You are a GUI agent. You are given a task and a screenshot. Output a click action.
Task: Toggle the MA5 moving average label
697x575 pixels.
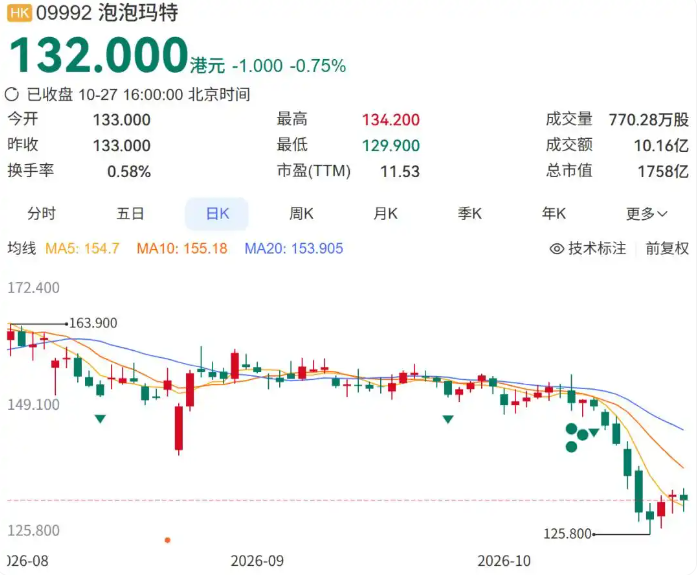pos(82,248)
